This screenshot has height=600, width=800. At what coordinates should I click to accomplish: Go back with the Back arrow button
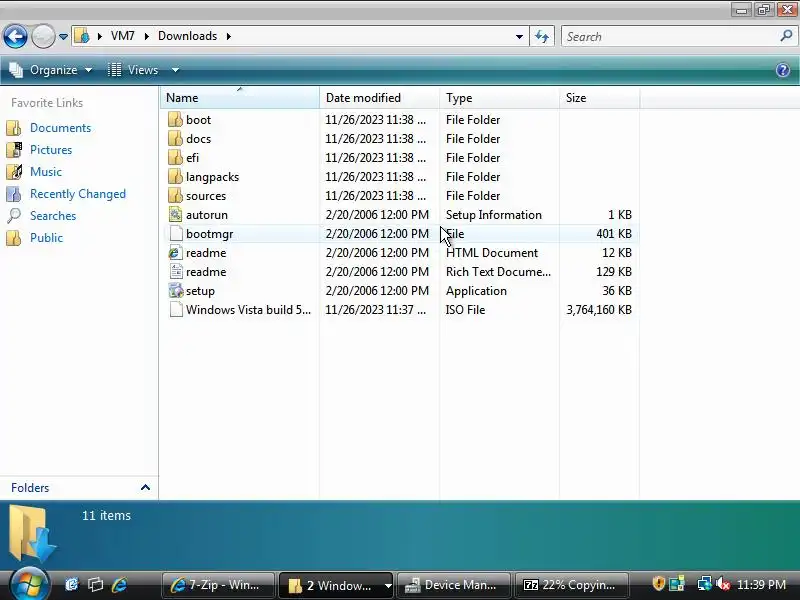click(15, 37)
